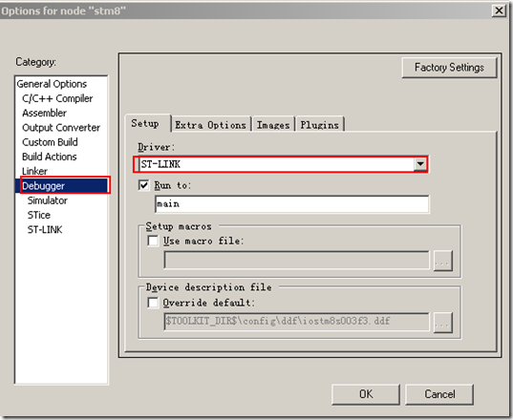Viewport: 513px width, 420px height.
Task: Click the device description file path field
Action: pos(296,322)
